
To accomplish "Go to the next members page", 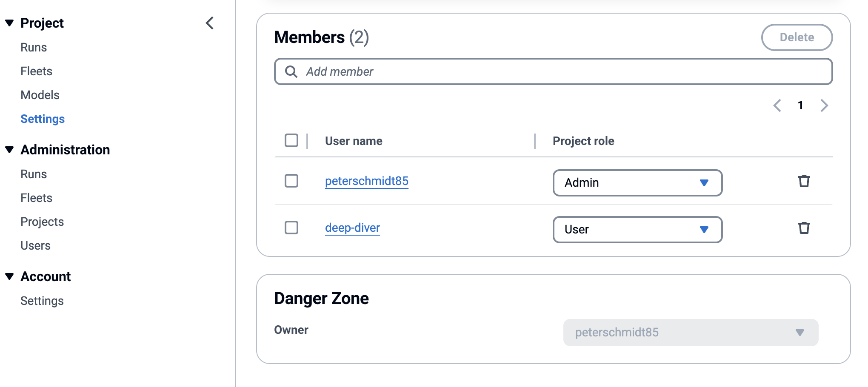I will (824, 105).
